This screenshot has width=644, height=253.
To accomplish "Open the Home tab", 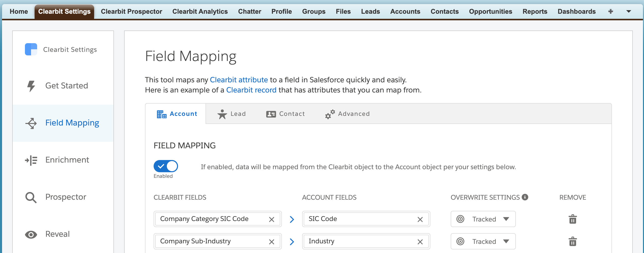I will tap(19, 11).
